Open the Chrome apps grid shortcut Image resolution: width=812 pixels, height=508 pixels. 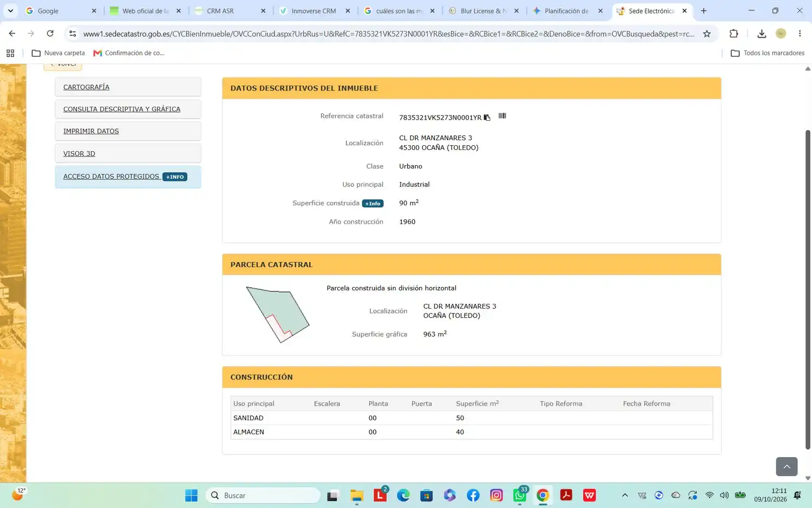click(x=10, y=53)
